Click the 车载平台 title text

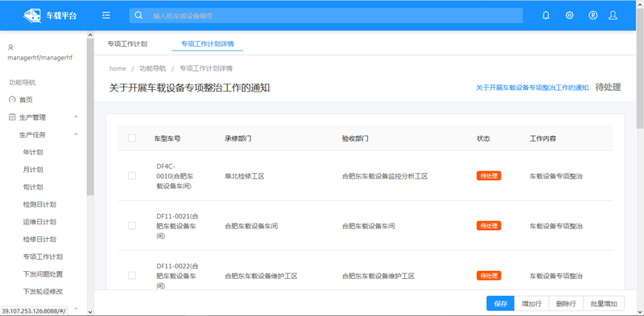61,16
